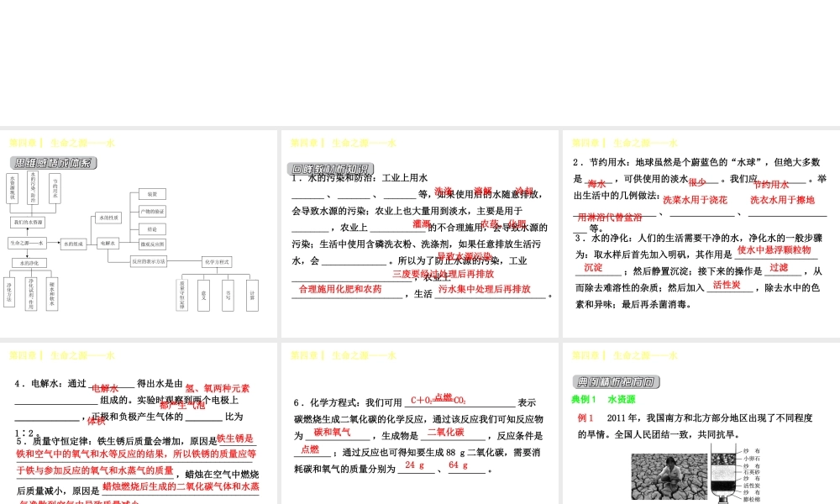Click the red answer 过滤
Screen dimensions: 840x504
(x=779, y=267)
